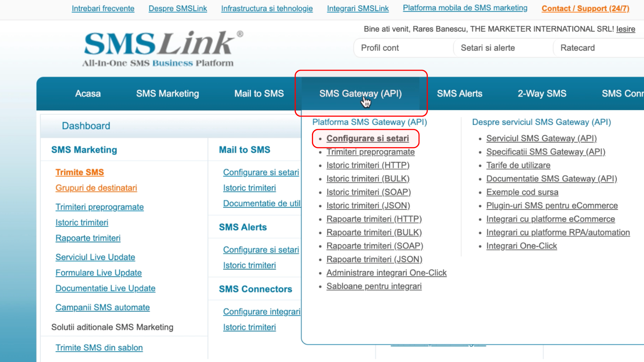Open the SMS Gateway (API) menu
The height and width of the screenshot is (362, 644).
(x=361, y=94)
